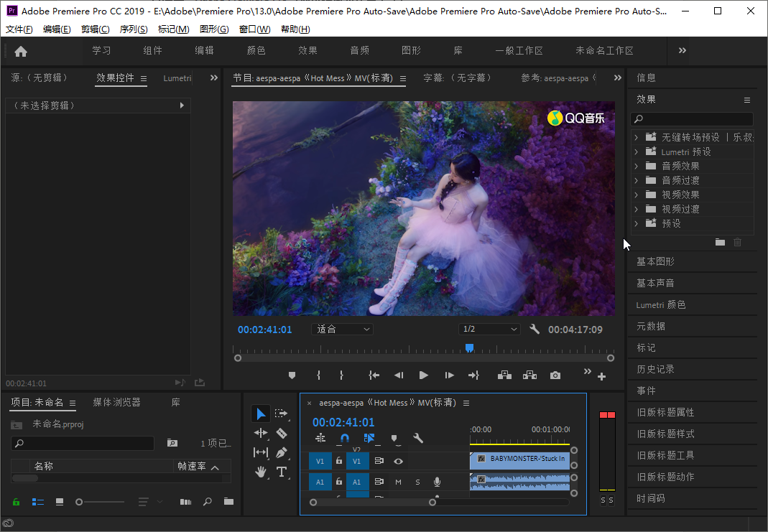Select the Slip tool
The width and height of the screenshot is (768, 532).
[261, 453]
